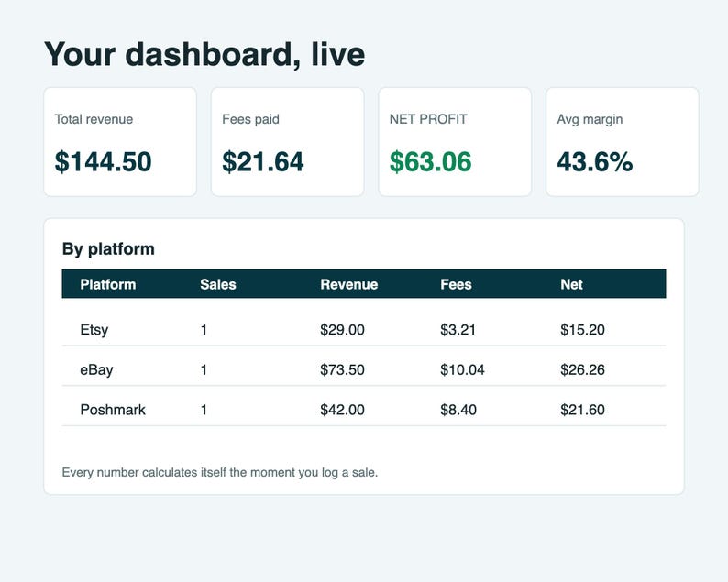Select the Poshmark platform cell

113,410
